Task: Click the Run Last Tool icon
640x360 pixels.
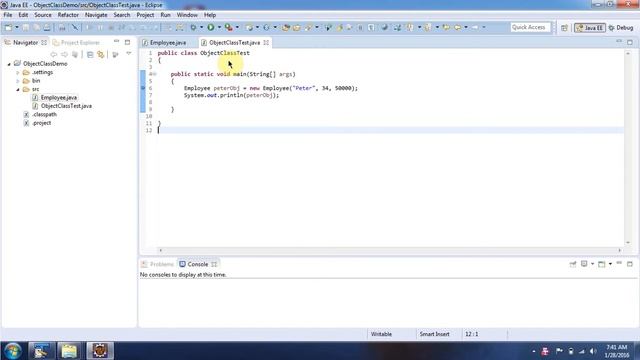Action: (229, 27)
